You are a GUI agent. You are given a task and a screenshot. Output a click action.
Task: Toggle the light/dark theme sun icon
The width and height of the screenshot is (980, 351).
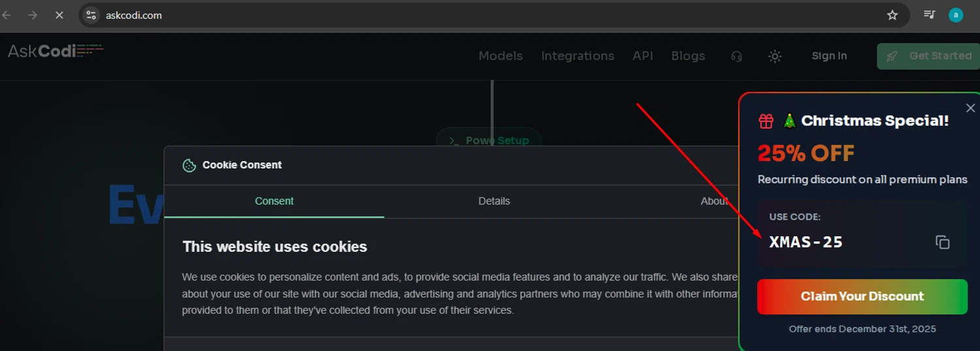pyautogui.click(x=775, y=56)
